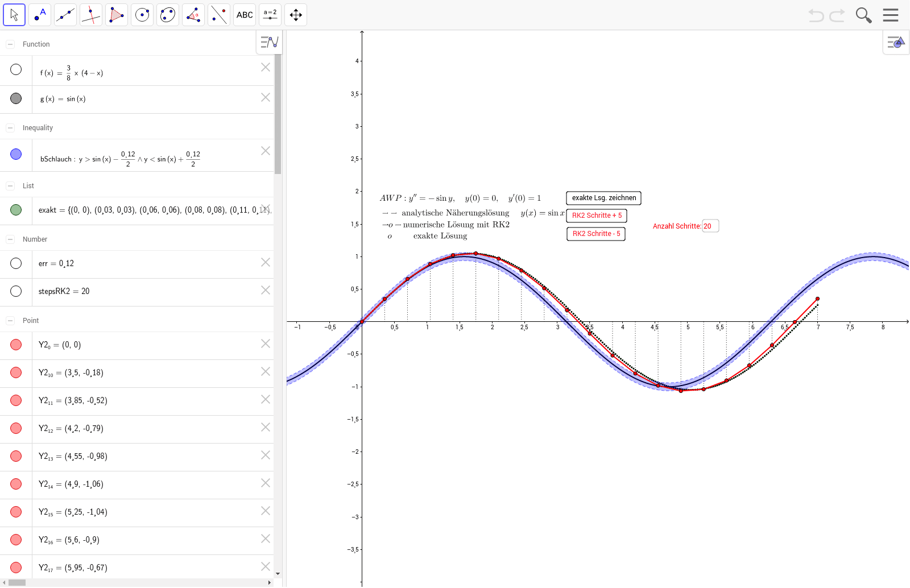
Task: Collapse the Point category
Action: 10,321
